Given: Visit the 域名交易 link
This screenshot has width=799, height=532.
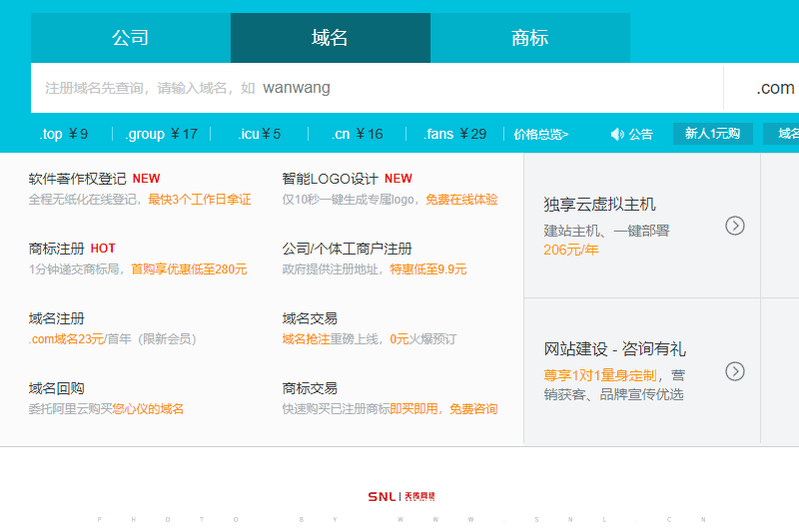Looking at the screenshot, I should pyautogui.click(x=310, y=318).
